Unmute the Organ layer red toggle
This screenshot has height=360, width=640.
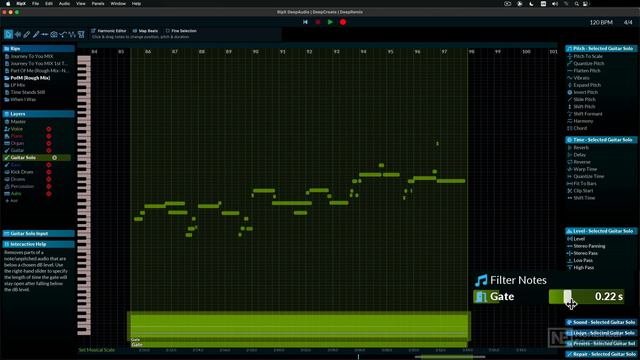[x=49, y=143]
